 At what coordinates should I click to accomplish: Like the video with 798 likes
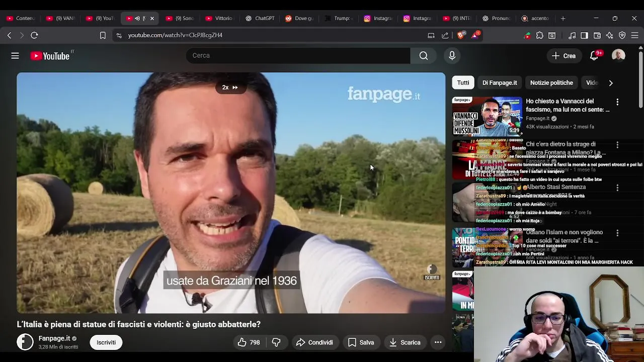coord(249,342)
